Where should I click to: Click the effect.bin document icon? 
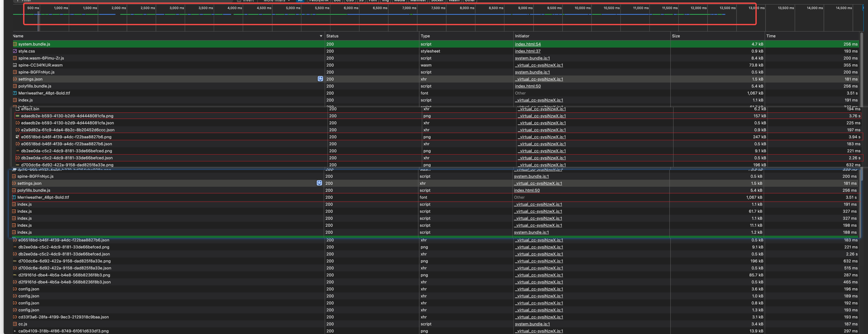18,109
